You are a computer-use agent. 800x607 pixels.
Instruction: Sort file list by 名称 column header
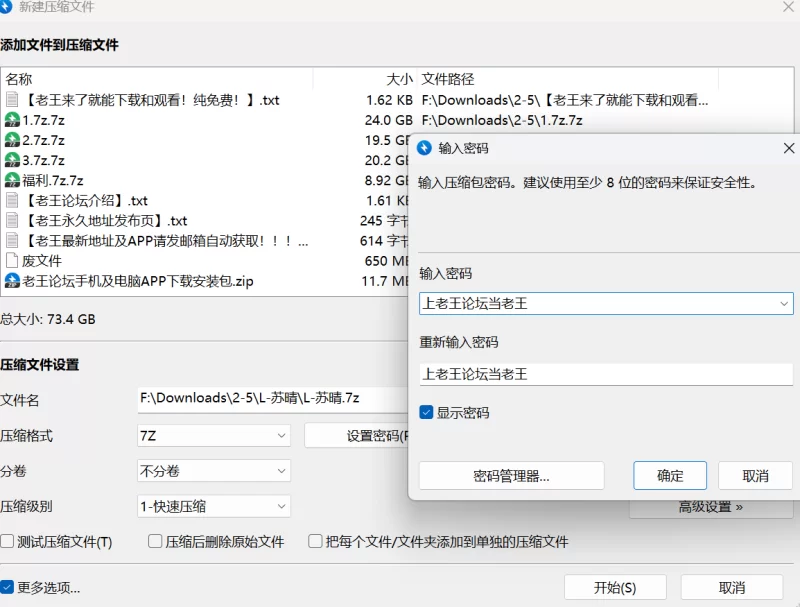pyautogui.click(x=18, y=79)
